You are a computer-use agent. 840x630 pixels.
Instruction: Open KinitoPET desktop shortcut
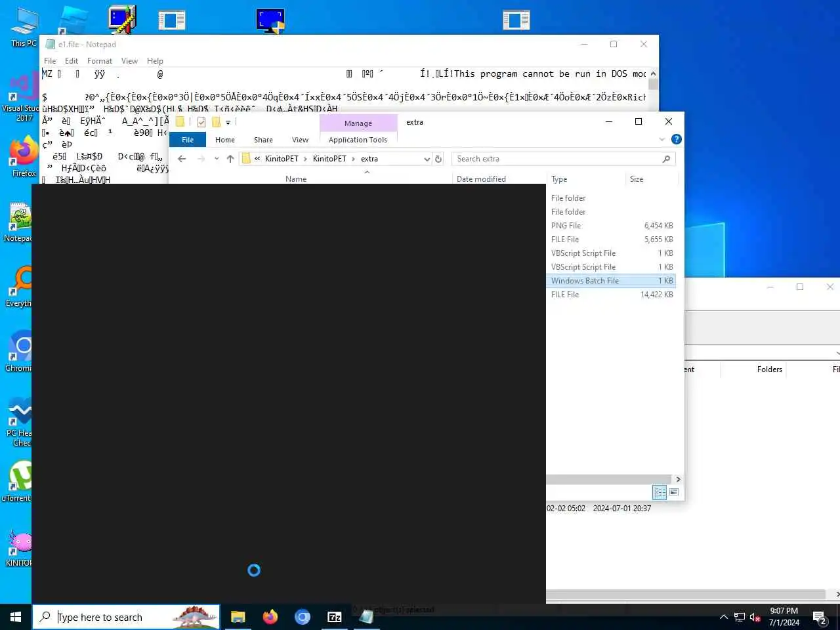pos(20,547)
